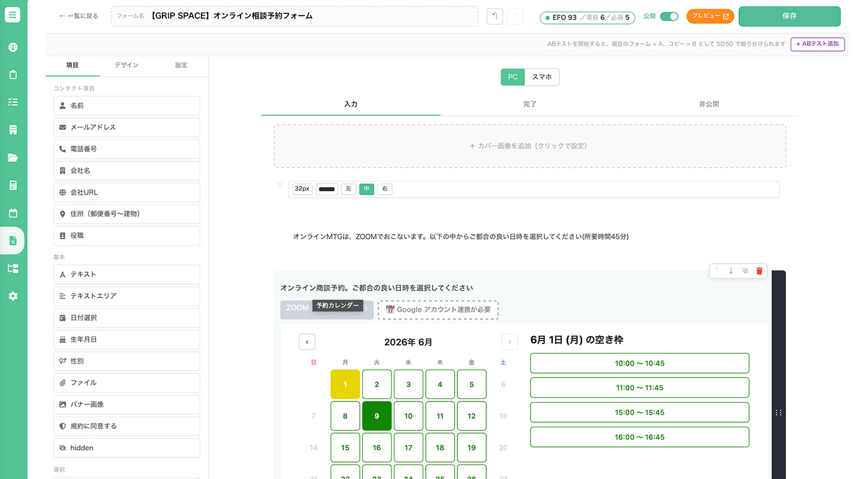Add バナー画像 item

click(x=127, y=405)
